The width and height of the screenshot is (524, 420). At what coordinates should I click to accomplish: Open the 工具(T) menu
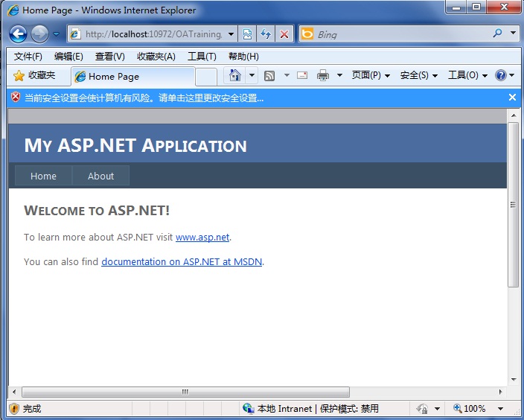click(202, 57)
